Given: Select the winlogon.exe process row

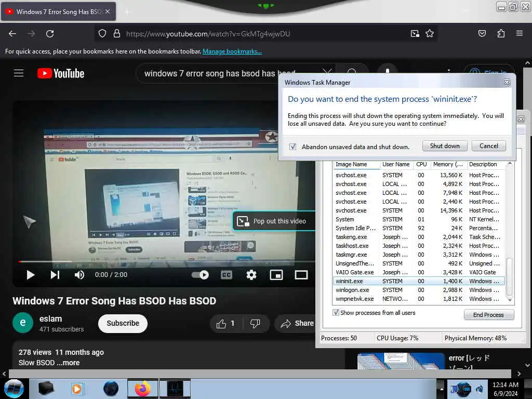Looking at the screenshot, I should (419, 290).
